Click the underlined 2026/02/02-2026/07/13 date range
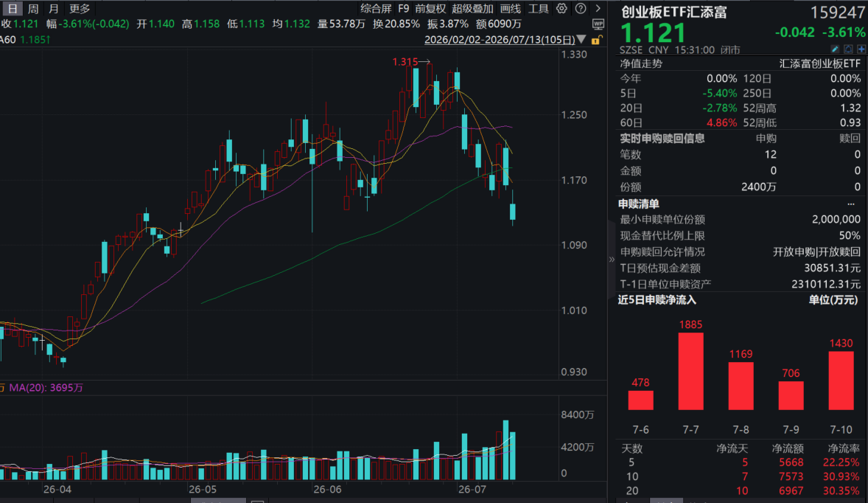Image resolution: width=868 pixels, height=503 pixels. point(500,40)
